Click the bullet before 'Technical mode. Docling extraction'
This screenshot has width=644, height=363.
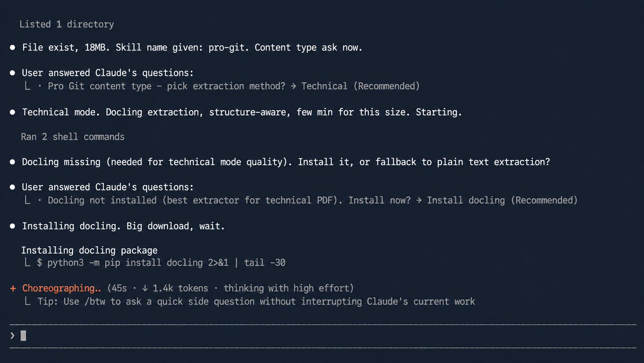(x=12, y=112)
